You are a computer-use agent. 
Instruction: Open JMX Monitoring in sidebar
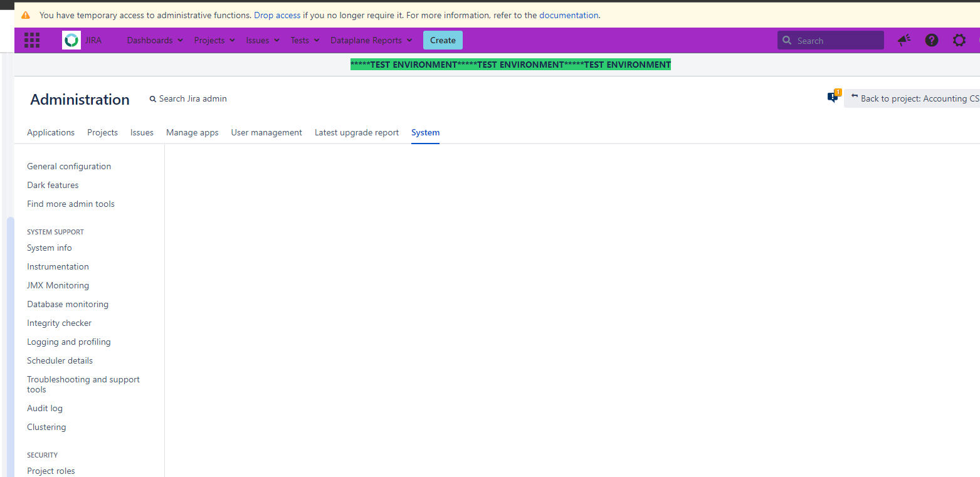pos(58,285)
